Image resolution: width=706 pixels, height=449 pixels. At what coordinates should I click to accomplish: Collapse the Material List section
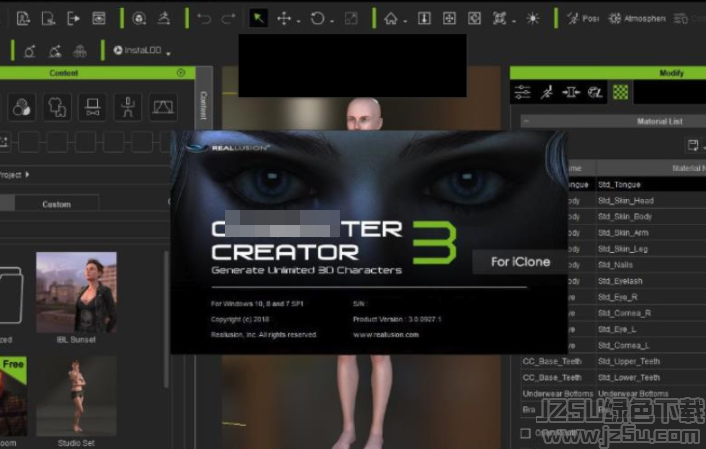coord(526,121)
